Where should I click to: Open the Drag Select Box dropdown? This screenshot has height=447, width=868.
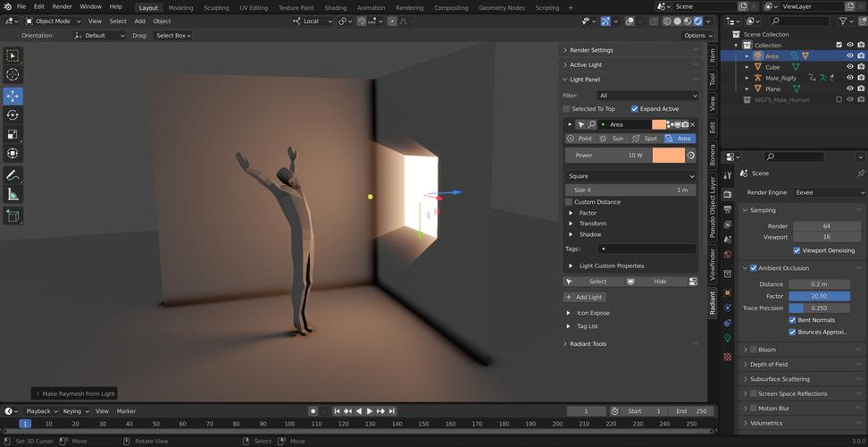click(172, 36)
